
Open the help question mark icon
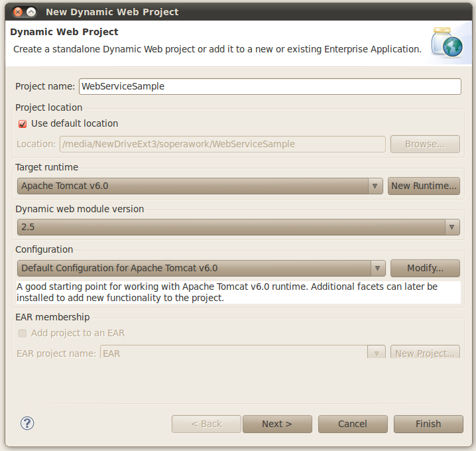pos(27,423)
